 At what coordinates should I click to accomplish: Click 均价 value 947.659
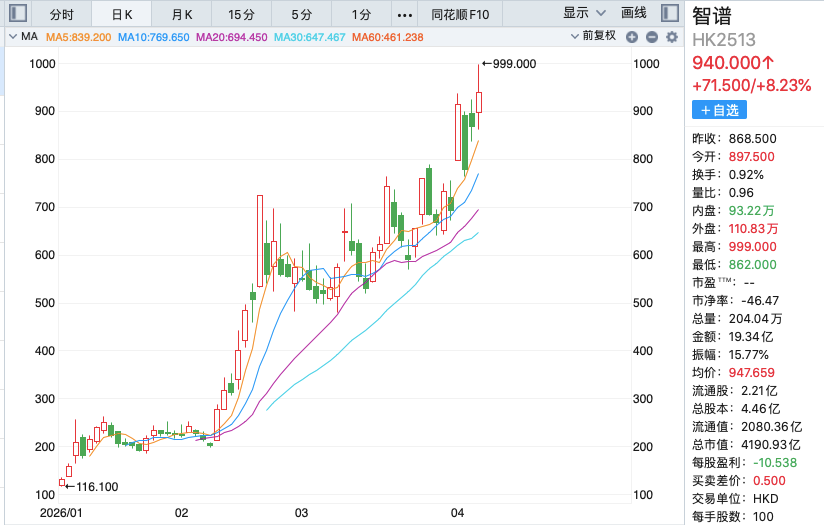(x=751, y=373)
